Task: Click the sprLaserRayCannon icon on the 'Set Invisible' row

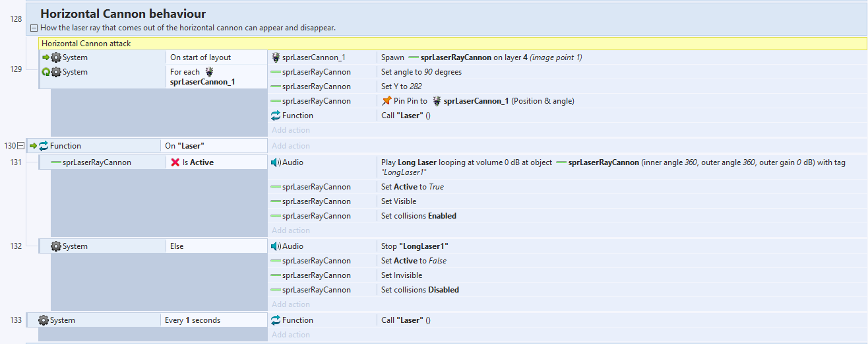Action: pos(276,275)
